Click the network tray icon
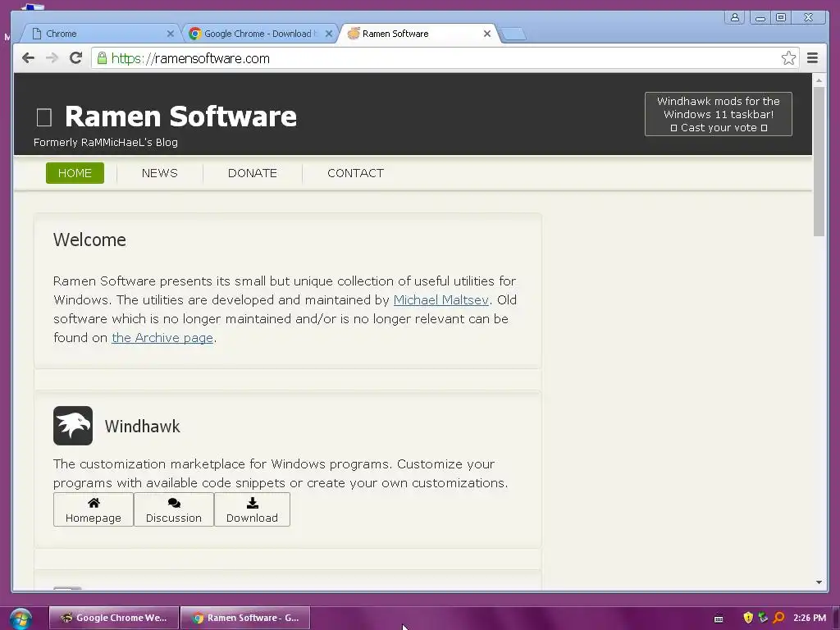 (x=763, y=618)
